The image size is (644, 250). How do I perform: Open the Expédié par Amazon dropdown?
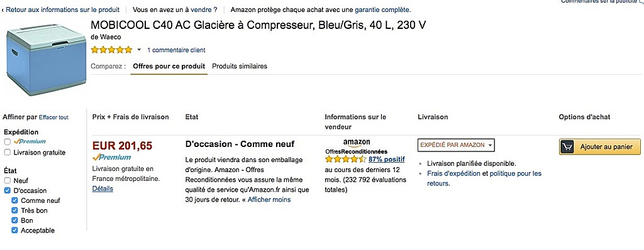point(456,145)
